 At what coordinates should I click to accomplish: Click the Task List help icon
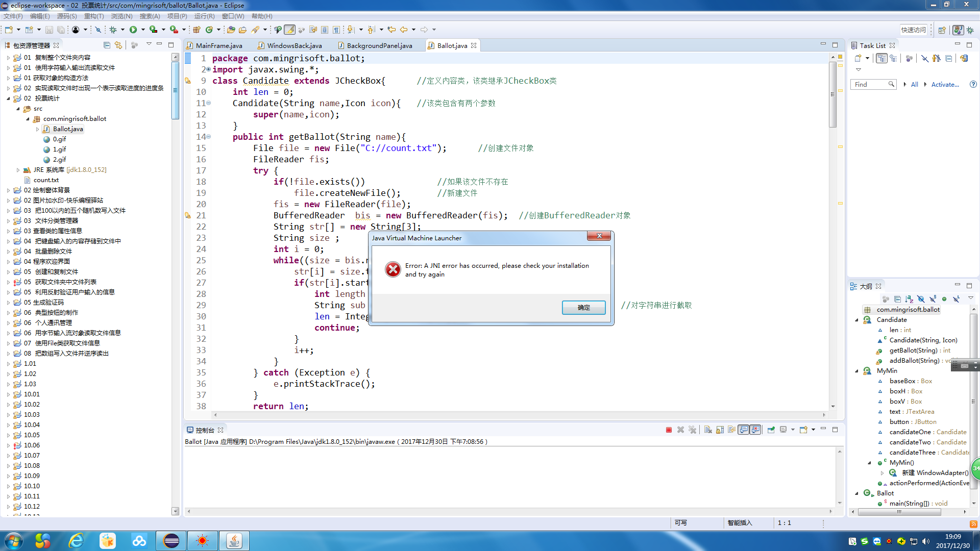tap(973, 84)
